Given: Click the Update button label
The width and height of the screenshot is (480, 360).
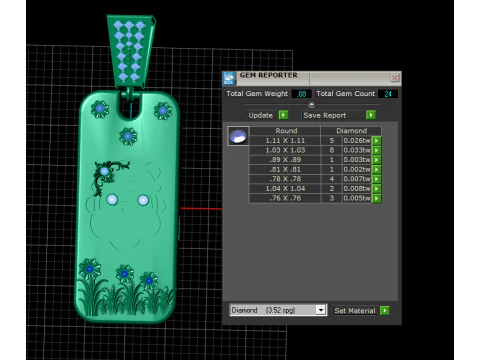Looking at the screenshot, I should point(260,115).
